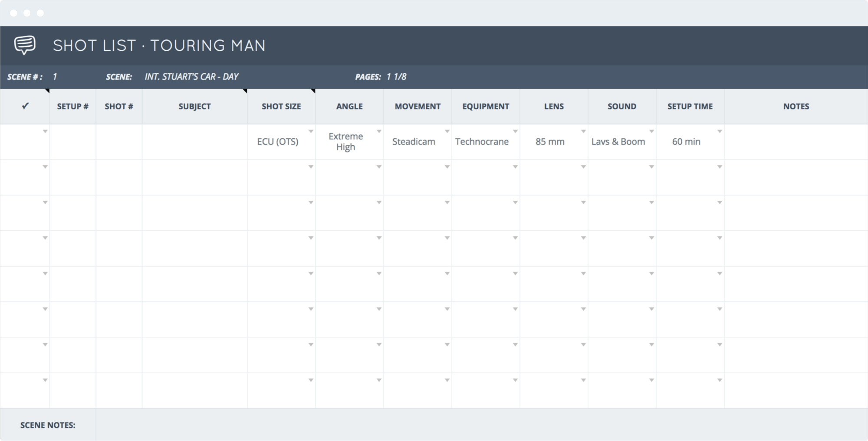The image size is (868, 441).
Task: Select the SETUP # column header
Action: [x=72, y=106]
